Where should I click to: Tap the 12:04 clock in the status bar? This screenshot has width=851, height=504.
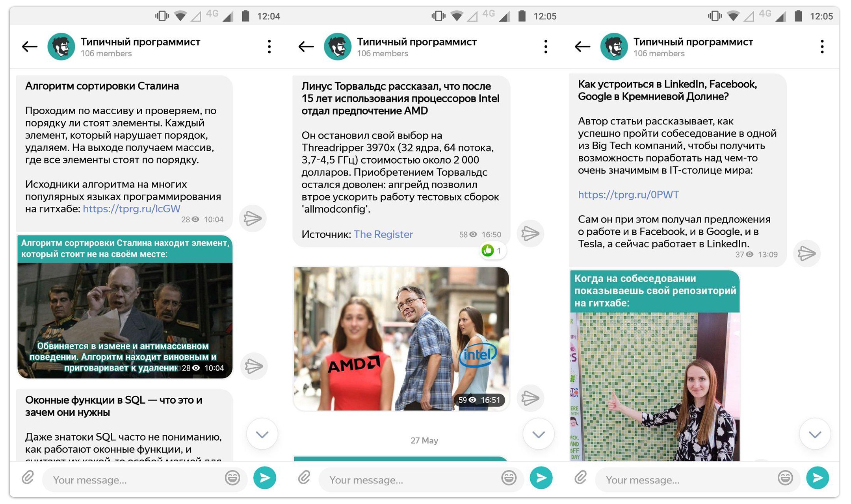(x=268, y=16)
